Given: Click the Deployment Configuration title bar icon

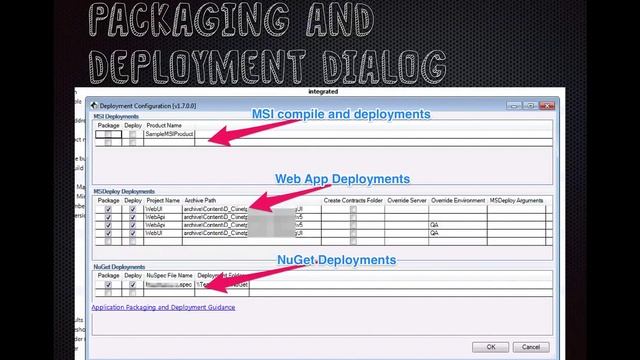Looking at the screenshot, I should (x=94, y=106).
